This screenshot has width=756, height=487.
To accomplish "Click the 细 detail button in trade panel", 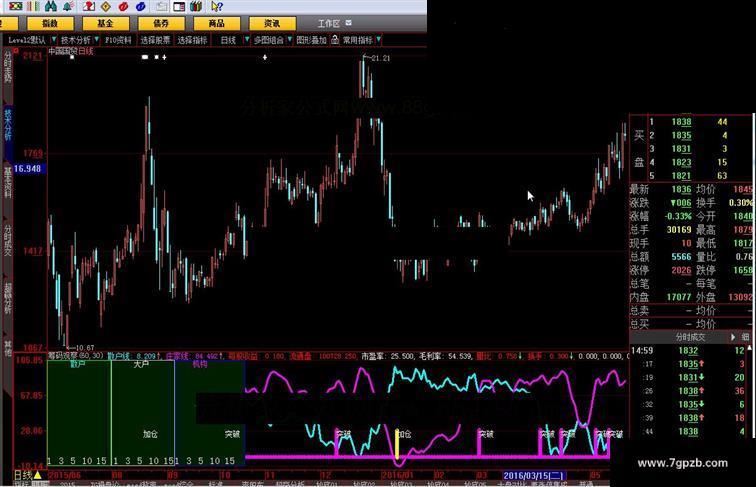I will [745, 337].
